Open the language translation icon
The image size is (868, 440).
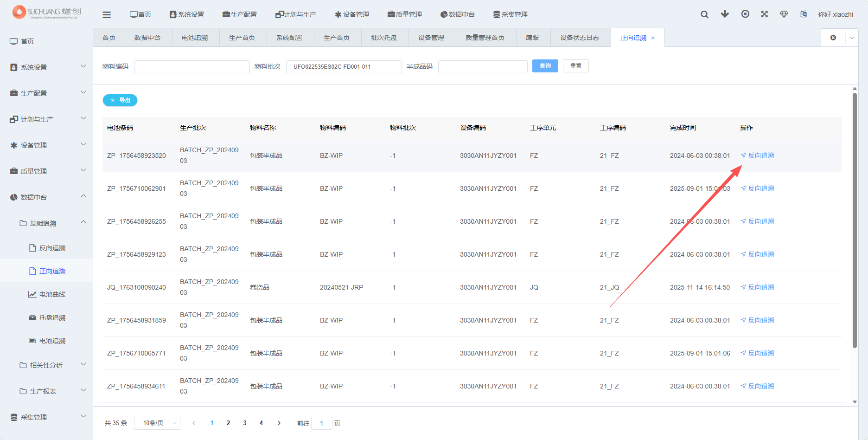tap(804, 14)
